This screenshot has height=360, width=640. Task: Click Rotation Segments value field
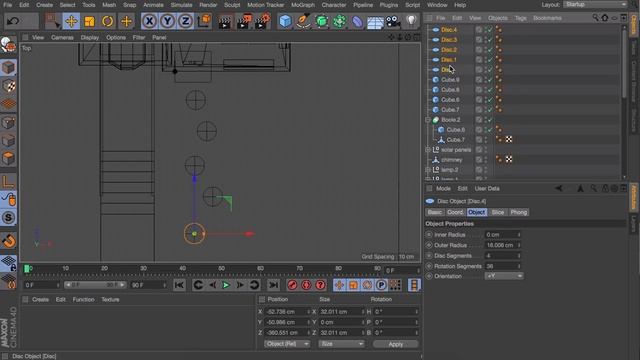pos(502,266)
